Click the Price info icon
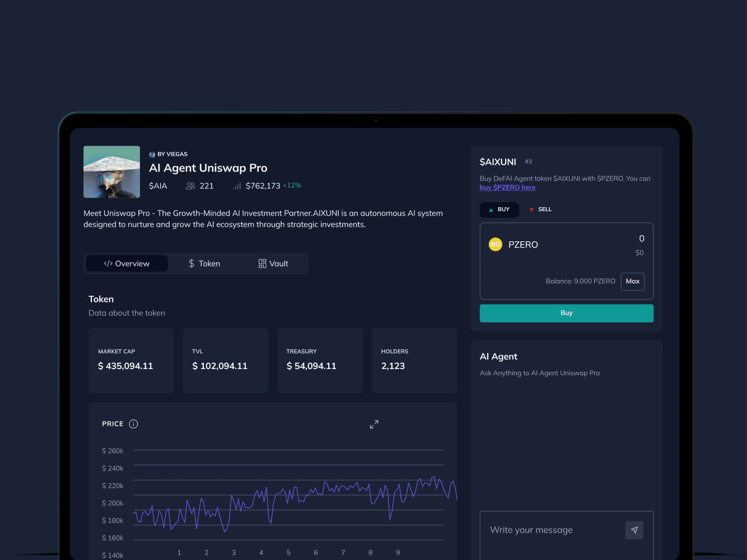747x560 pixels. point(133,424)
